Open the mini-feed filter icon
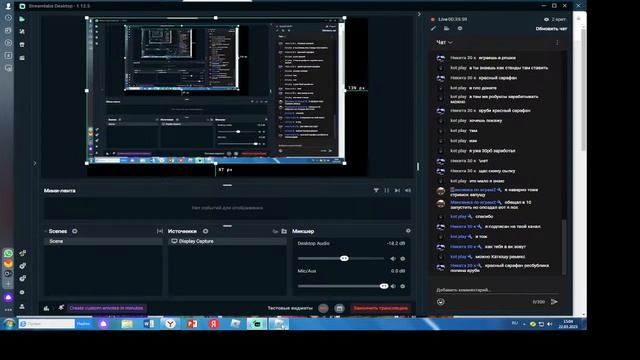Screen dimensions: 640x360 pos(376,190)
